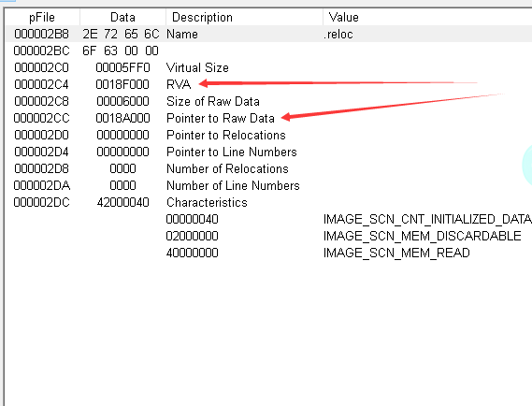Click the Data column header

[x=122, y=17]
